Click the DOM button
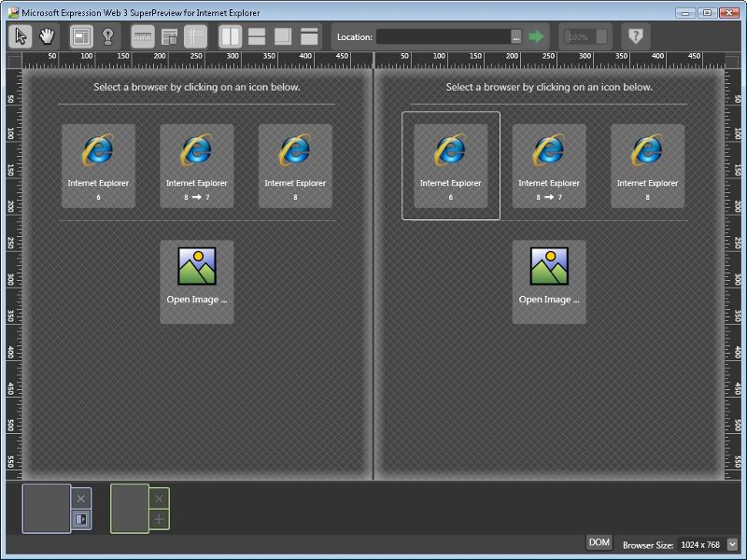 [x=600, y=541]
